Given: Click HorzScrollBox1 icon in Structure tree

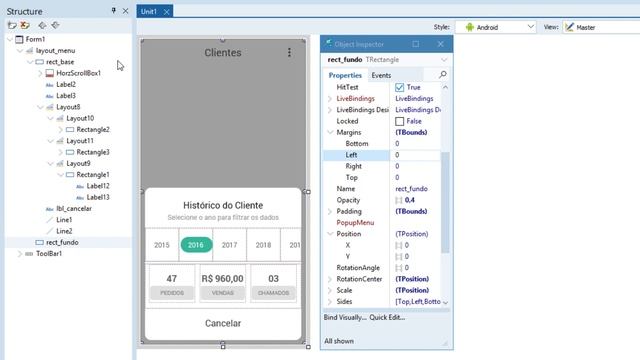Looking at the screenshot, I should pyautogui.click(x=50, y=73).
